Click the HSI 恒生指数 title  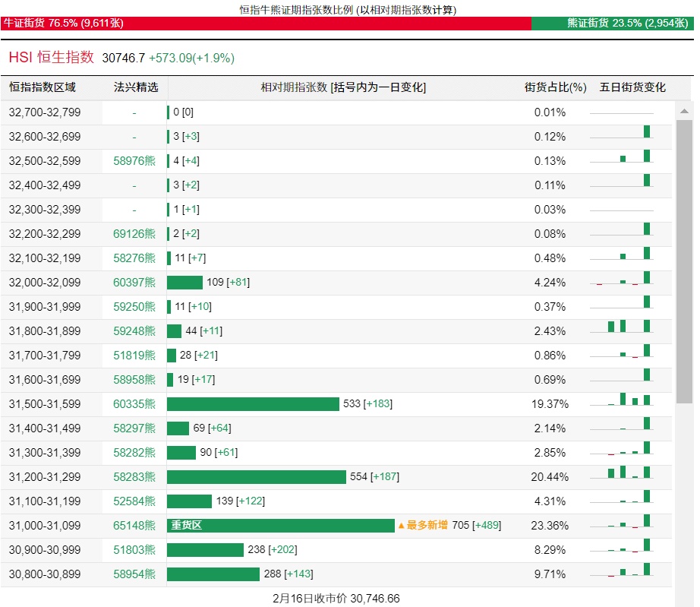[52, 58]
